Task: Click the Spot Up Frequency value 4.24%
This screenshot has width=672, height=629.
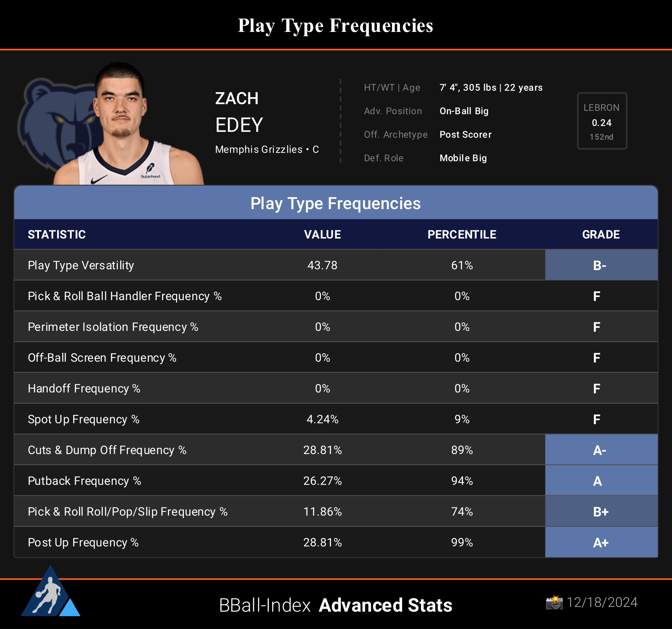Action: [322, 419]
